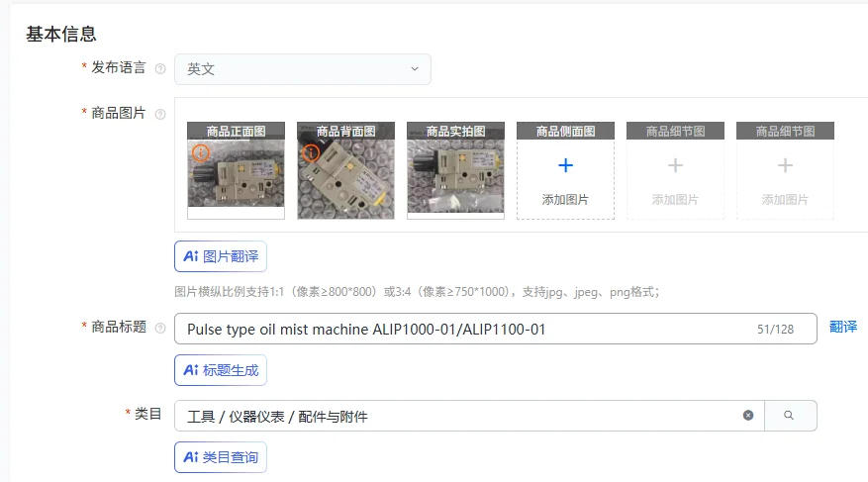Click 添加图片 text under 商品侧面图

[565, 200]
